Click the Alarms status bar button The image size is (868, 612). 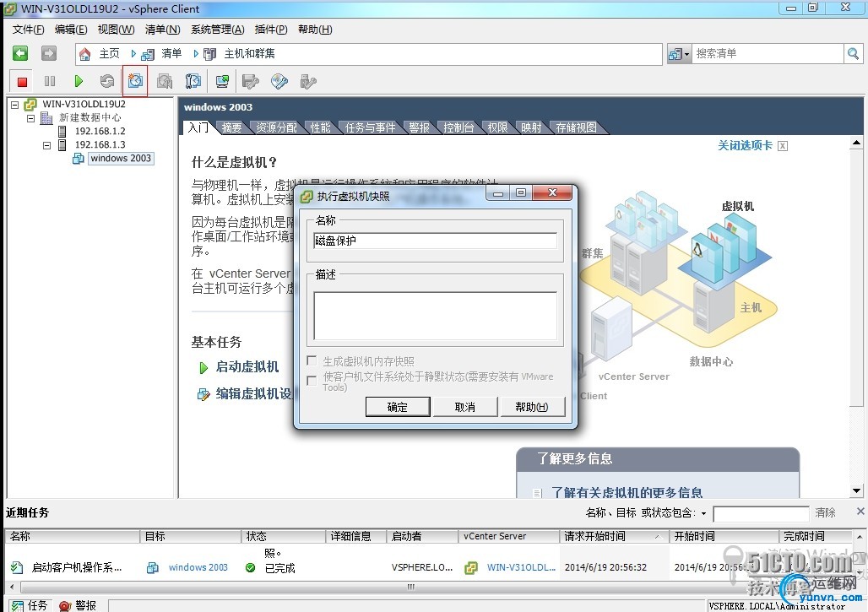click(78, 605)
